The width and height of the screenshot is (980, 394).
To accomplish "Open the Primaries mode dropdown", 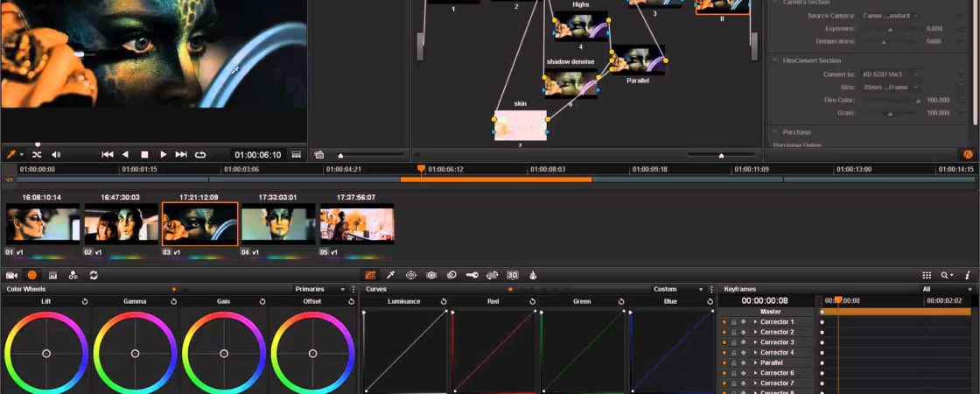I will (x=320, y=290).
